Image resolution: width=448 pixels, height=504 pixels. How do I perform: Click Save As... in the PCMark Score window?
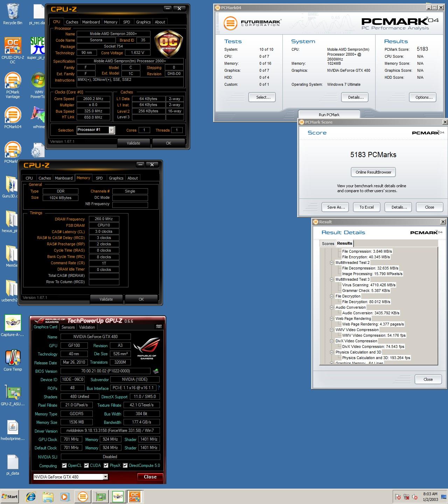(336, 207)
